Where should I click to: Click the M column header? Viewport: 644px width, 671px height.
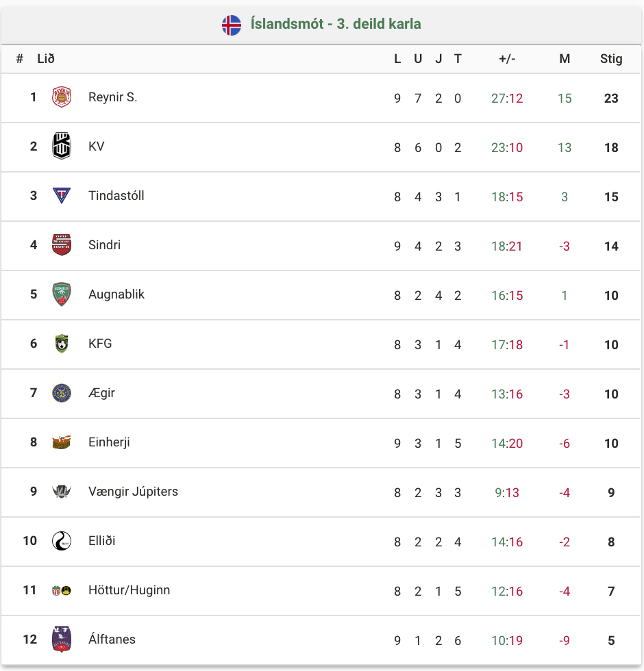click(x=565, y=59)
